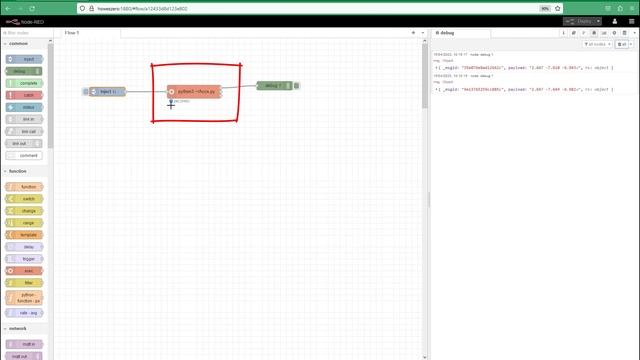Select the debug 1 node on canvas
The image size is (640, 360).
274,86
